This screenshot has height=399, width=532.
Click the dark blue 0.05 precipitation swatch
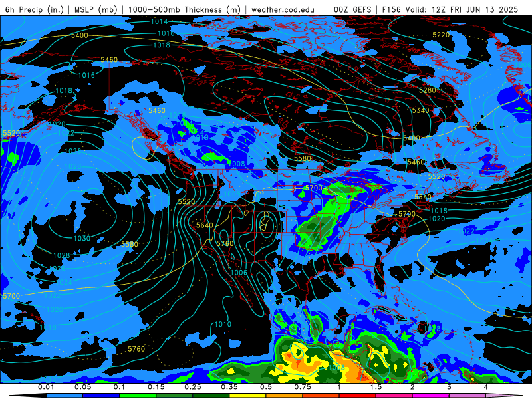(101, 396)
